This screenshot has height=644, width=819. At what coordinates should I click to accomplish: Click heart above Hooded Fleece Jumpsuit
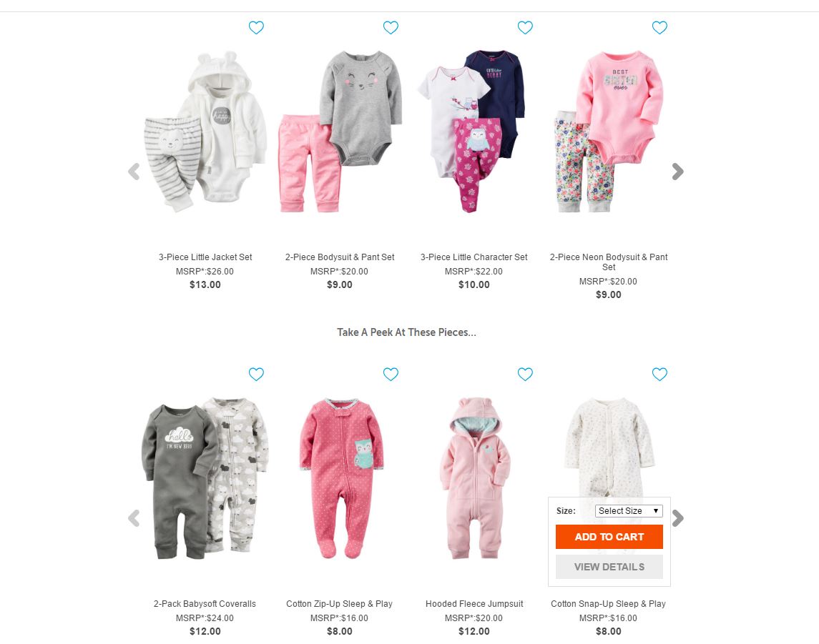coord(525,374)
